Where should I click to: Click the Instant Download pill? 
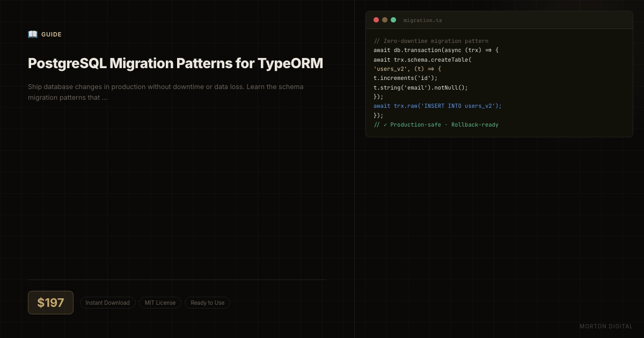tap(107, 303)
